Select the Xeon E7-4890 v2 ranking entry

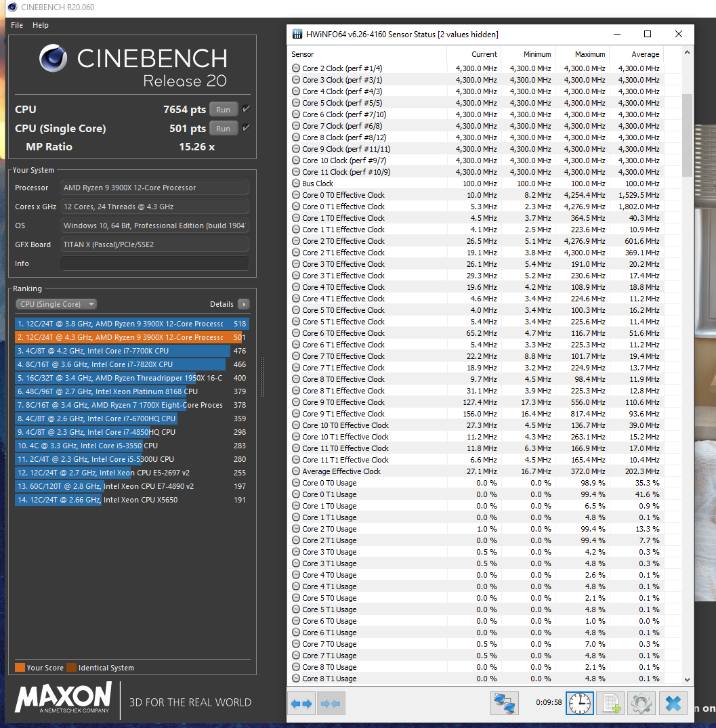(132, 486)
